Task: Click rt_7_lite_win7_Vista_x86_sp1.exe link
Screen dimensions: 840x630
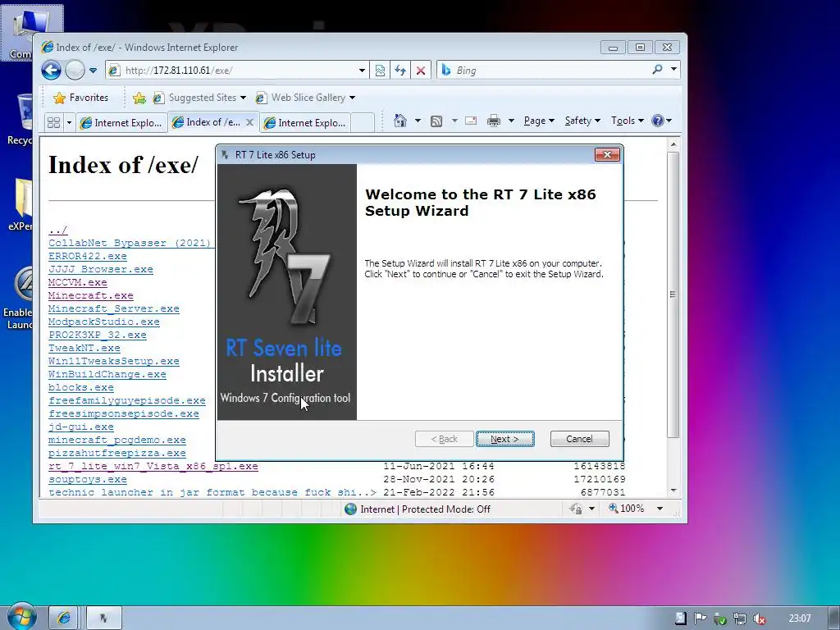Action: pyautogui.click(x=153, y=466)
